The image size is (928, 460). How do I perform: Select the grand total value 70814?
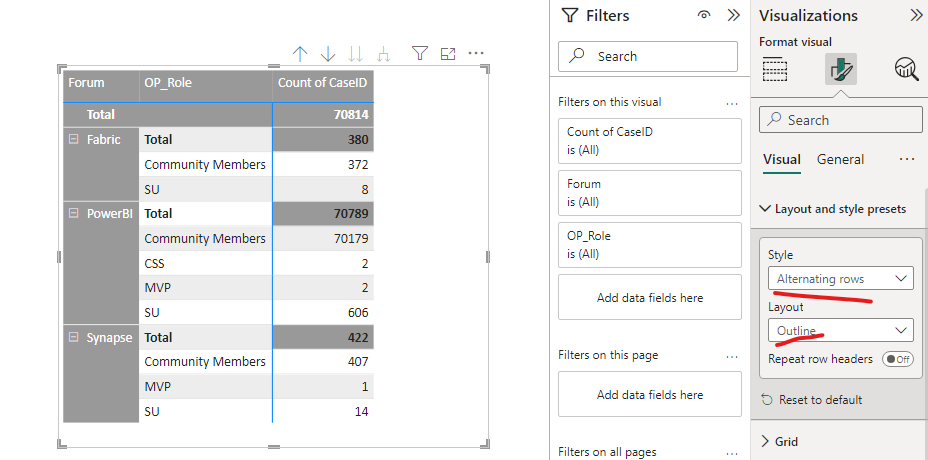point(351,115)
